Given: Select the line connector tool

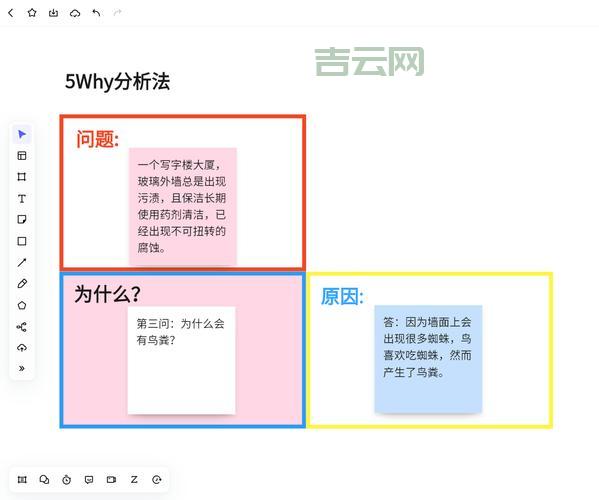Looking at the screenshot, I should pos(22,262).
